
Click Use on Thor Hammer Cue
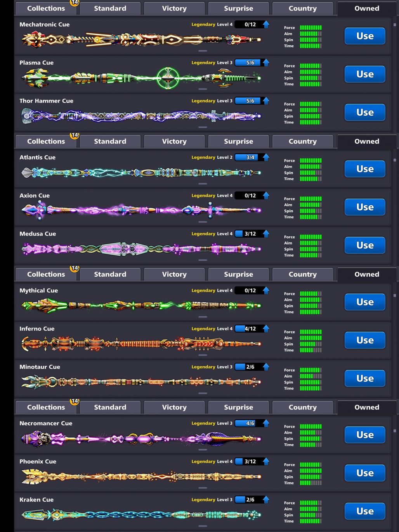[365, 113]
